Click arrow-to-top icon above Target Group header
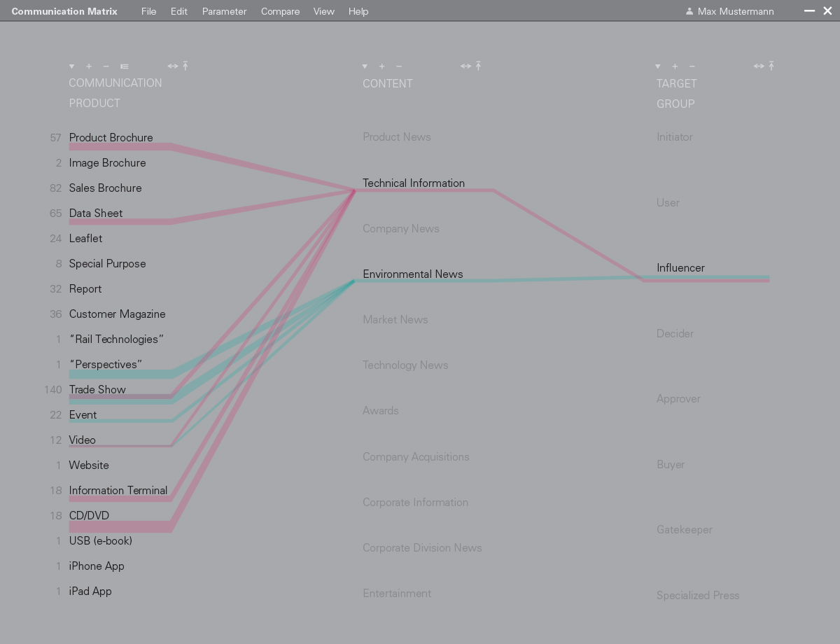The image size is (840, 644). point(771,66)
